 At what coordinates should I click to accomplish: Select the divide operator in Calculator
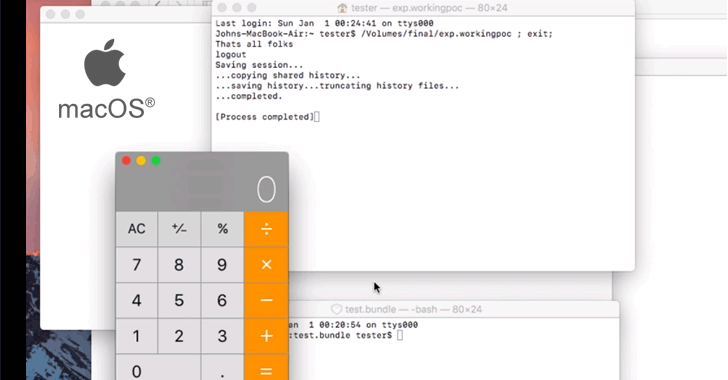pyautogui.click(x=266, y=229)
